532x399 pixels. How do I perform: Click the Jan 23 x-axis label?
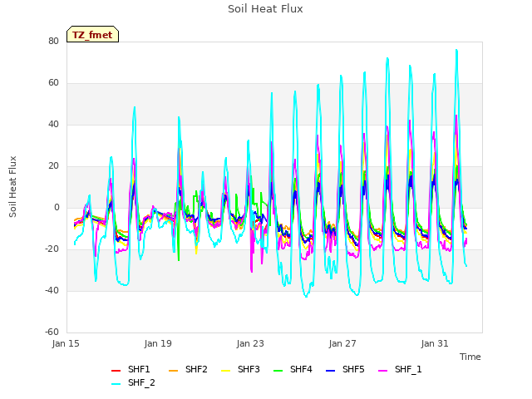pos(250,343)
